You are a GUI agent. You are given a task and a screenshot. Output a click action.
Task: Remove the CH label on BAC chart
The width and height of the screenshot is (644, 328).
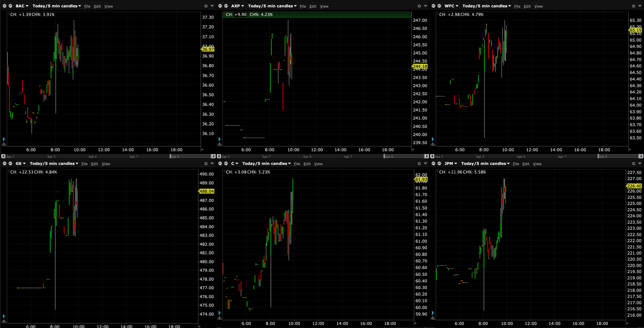pos(9,14)
